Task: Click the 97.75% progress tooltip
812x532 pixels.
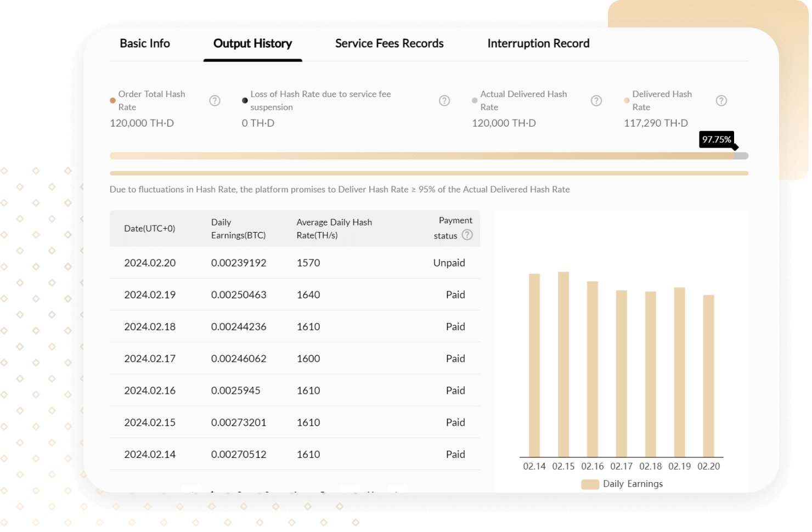Action: pos(717,139)
